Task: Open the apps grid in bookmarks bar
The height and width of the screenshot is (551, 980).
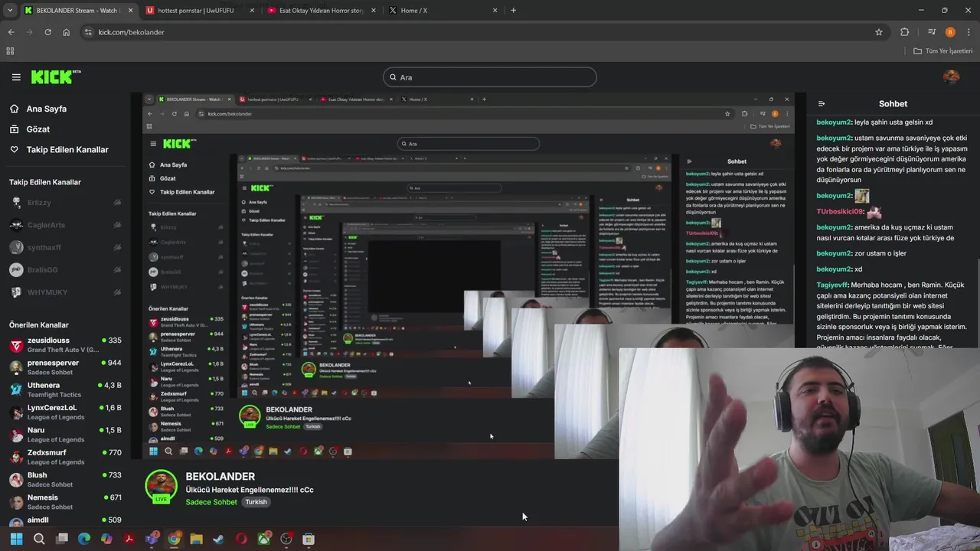Action: tap(10, 51)
